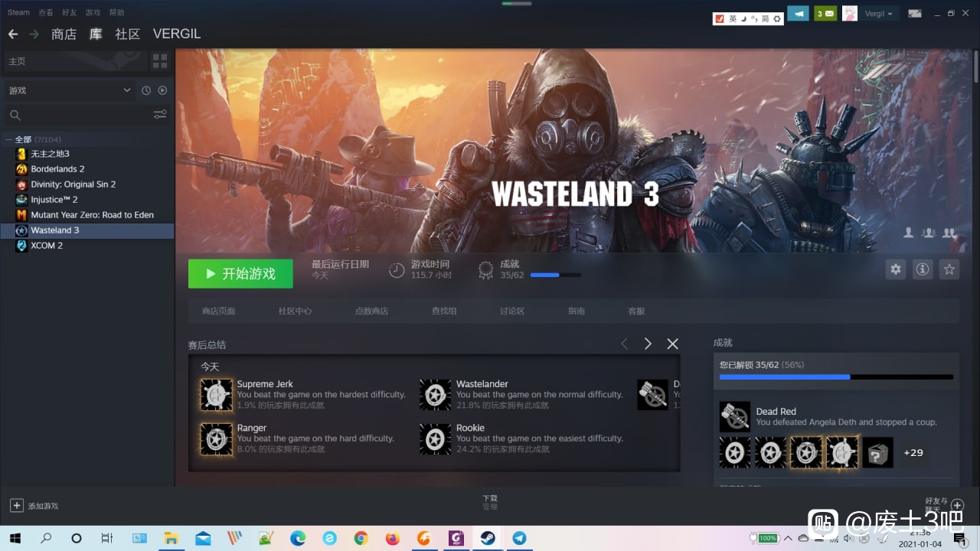Open the 讨论区 link
The width and height of the screenshot is (980, 551).
(512, 311)
